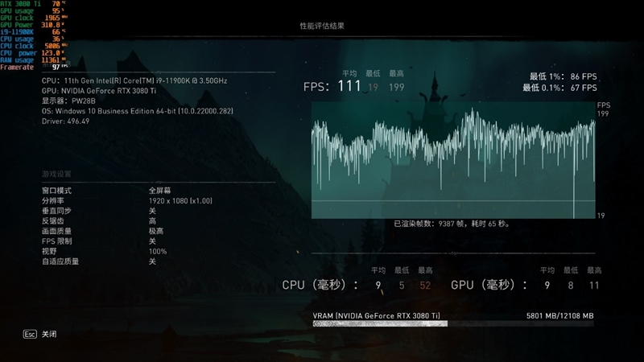This screenshot has height=362, width=644.
Task: Click the FPS 限制 setting label
Action: pos(56,241)
